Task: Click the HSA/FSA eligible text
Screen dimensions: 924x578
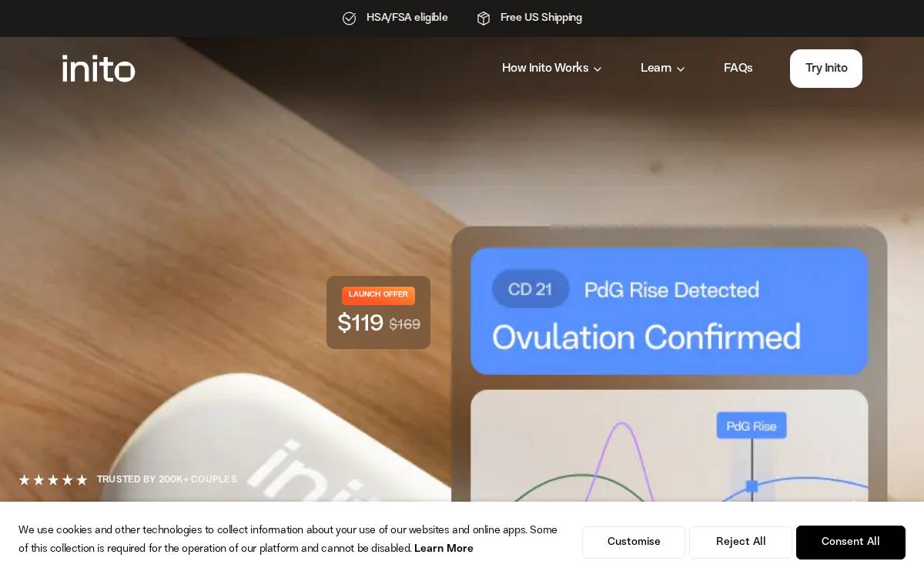Action: point(407,18)
